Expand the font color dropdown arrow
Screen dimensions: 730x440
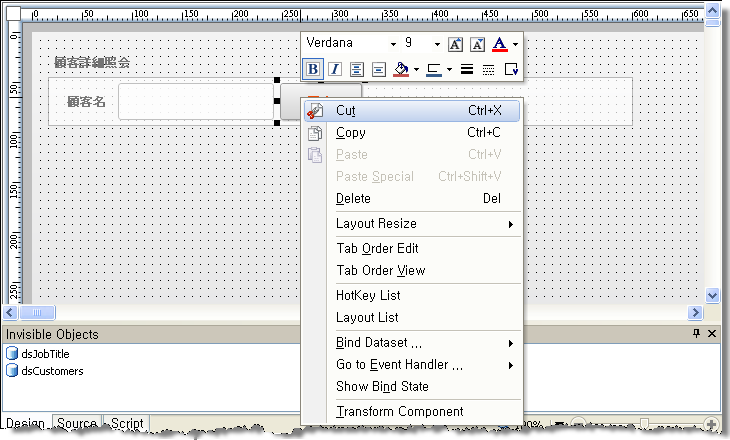(515, 44)
